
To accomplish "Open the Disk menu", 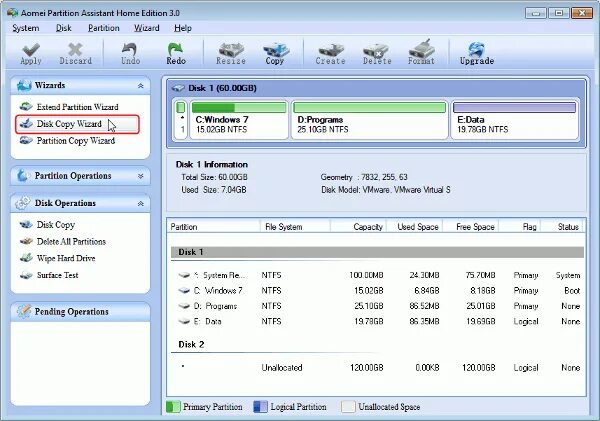I will pyautogui.click(x=64, y=28).
